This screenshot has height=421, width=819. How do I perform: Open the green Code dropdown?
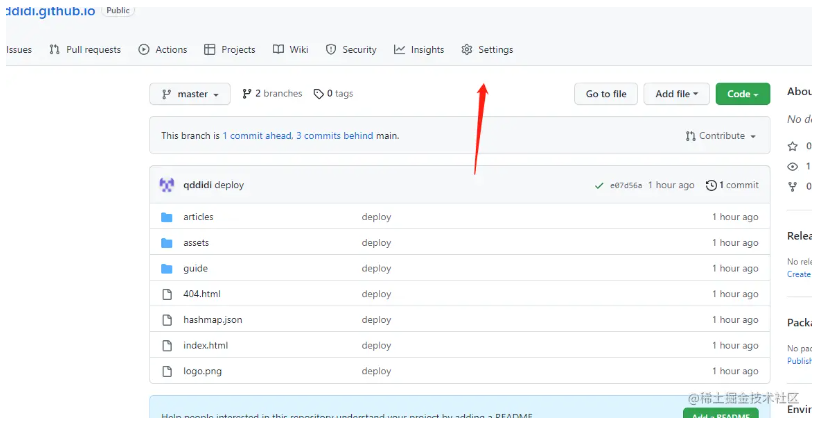pyautogui.click(x=743, y=94)
